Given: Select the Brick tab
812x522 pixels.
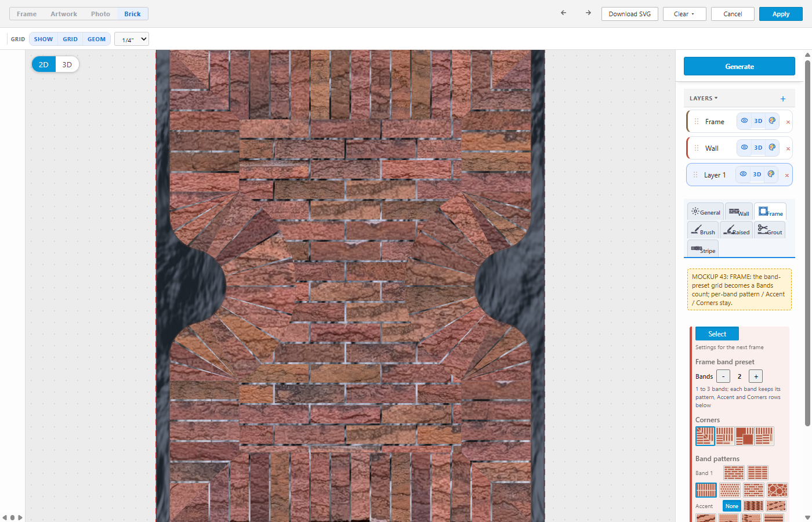Looking at the screenshot, I should point(132,14).
